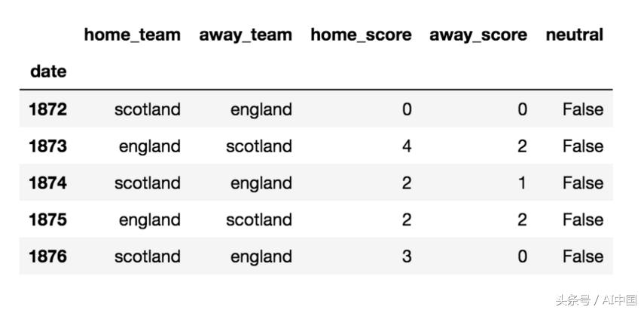The height and width of the screenshot is (310, 644).
Task: Click home_score value 3 in 1876 row
Action: tap(407, 256)
